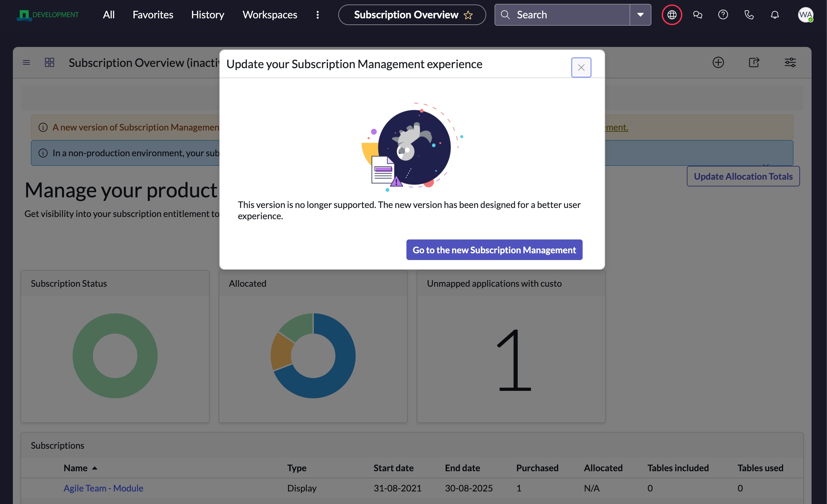Click the phone icon in header

749,15
